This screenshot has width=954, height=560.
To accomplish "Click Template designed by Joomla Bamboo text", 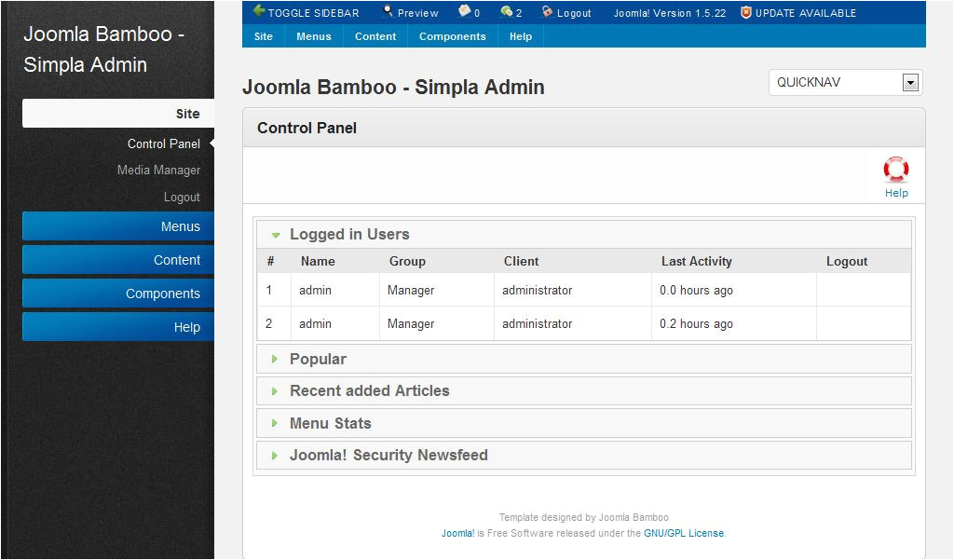I will 583,517.
